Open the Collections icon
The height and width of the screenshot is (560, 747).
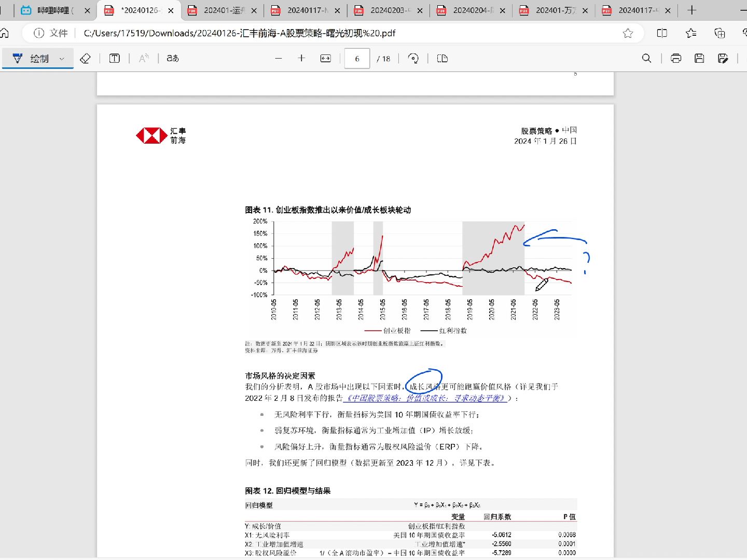click(720, 33)
